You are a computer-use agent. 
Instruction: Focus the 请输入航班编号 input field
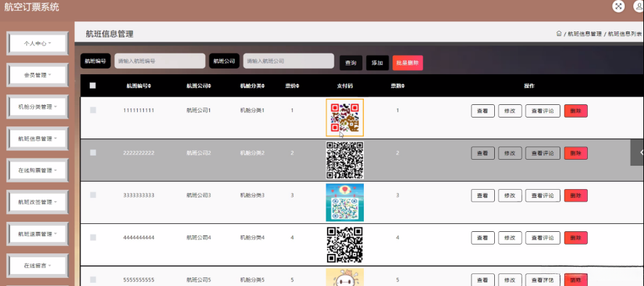coord(160,61)
